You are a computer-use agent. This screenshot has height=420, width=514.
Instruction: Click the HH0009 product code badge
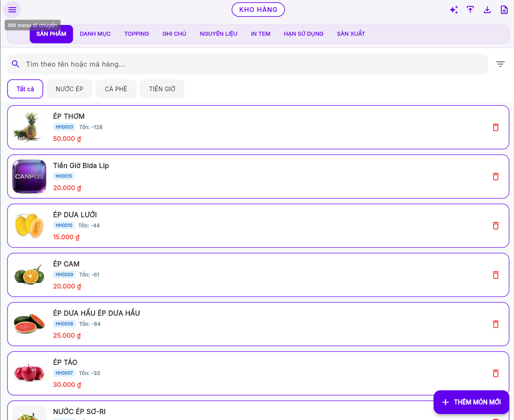coord(64,274)
